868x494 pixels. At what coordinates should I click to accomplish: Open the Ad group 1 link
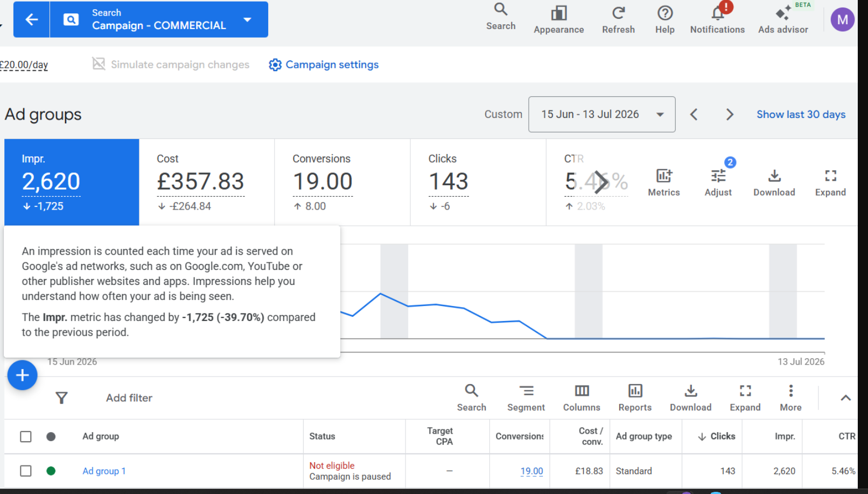pyautogui.click(x=104, y=471)
